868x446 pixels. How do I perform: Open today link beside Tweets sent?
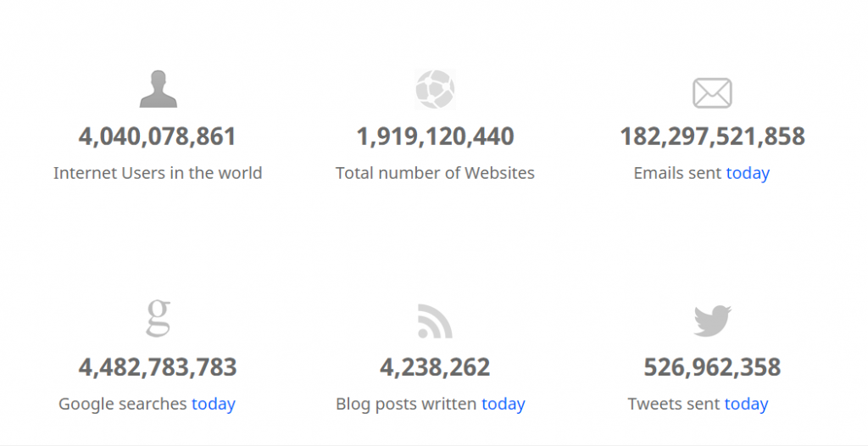(x=746, y=404)
